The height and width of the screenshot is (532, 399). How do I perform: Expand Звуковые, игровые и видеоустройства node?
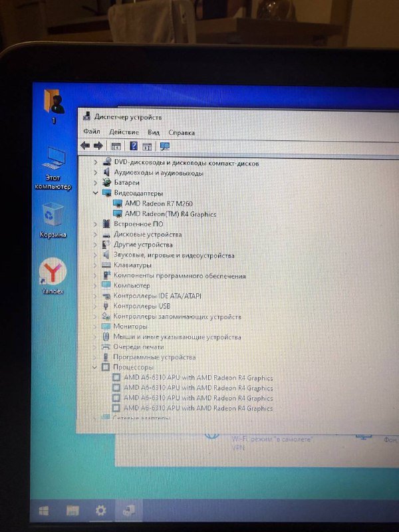pyautogui.click(x=95, y=255)
